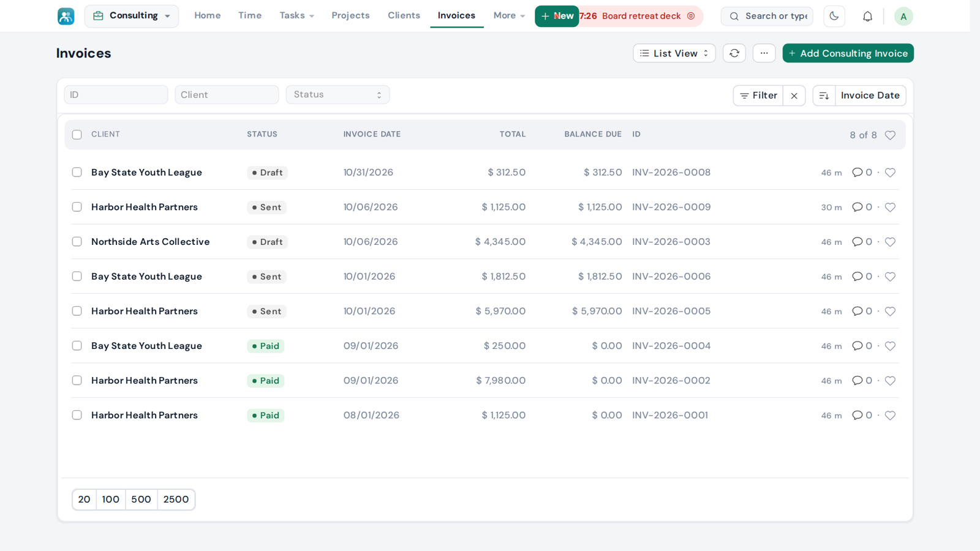This screenshot has height=551, width=980.
Task: Expand the More menu dropdown
Action: (x=509, y=16)
